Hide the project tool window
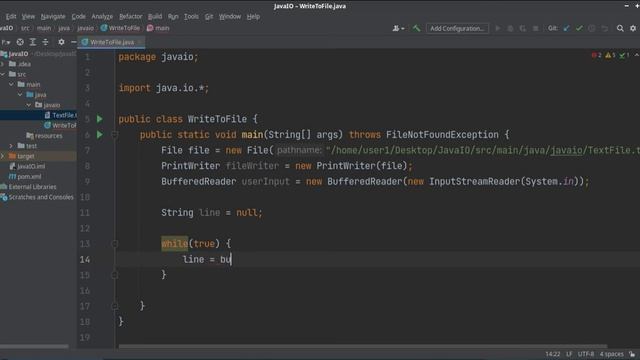Screen dimensions: 640x360 [73, 42]
